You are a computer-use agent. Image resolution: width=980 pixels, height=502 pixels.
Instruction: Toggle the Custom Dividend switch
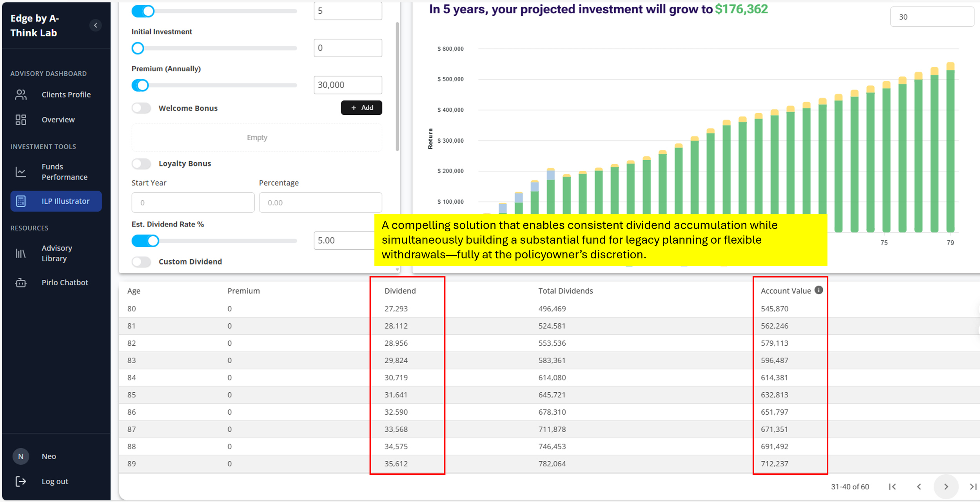[x=142, y=261]
